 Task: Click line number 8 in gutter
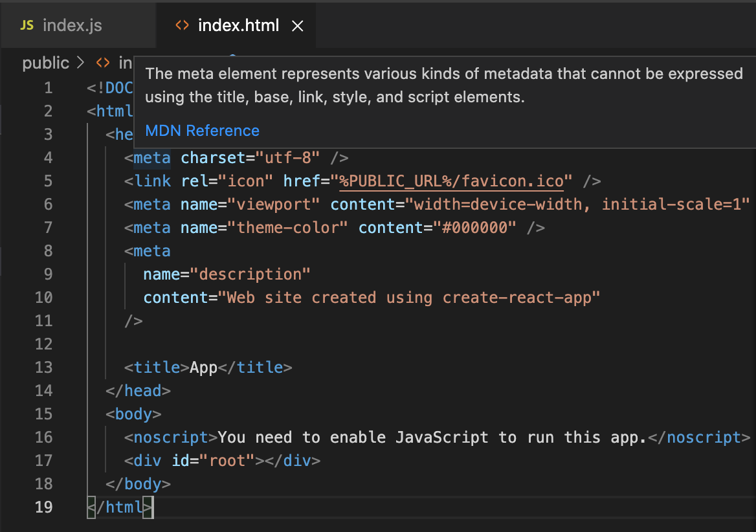pyautogui.click(x=48, y=250)
